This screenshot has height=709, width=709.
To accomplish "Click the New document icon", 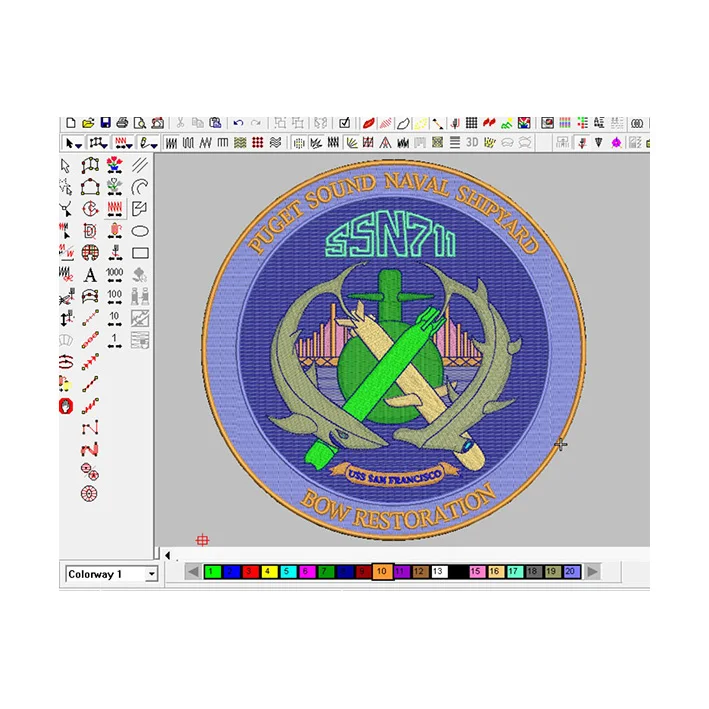I will [x=71, y=123].
